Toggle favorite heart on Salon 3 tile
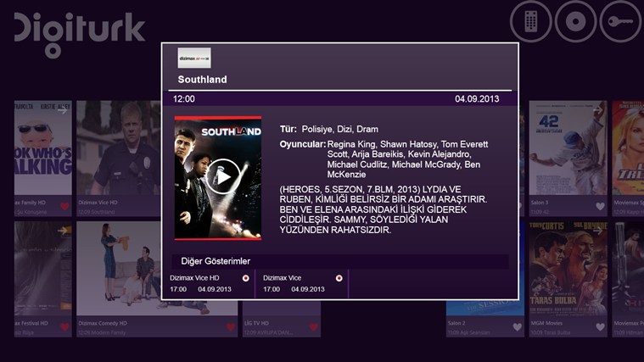This screenshot has width=644, height=362. click(x=600, y=207)
